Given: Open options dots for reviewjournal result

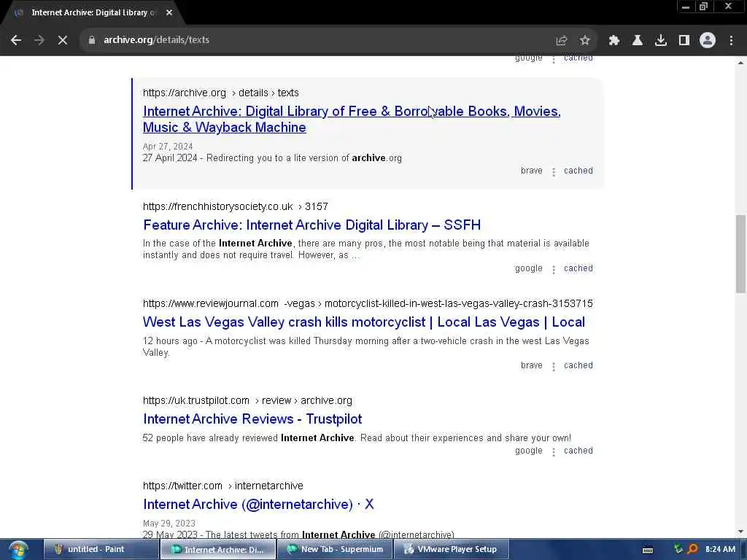Looking at the screenshot, I should point(554,367).
